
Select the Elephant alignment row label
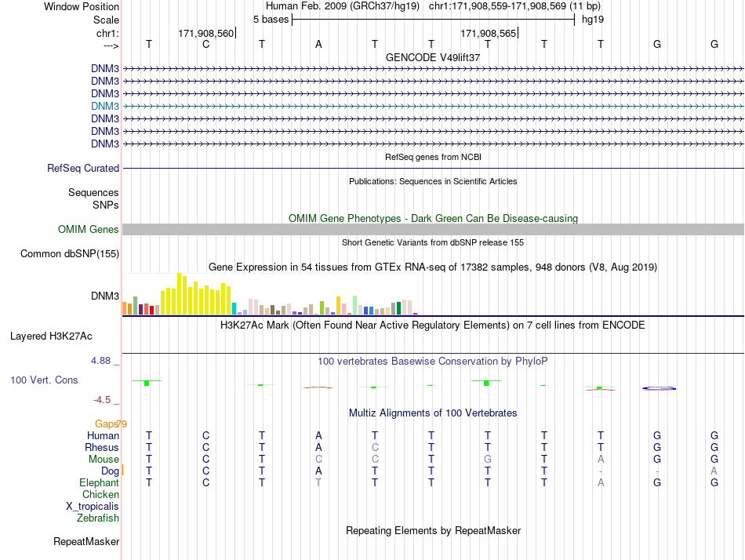point(100,482)
